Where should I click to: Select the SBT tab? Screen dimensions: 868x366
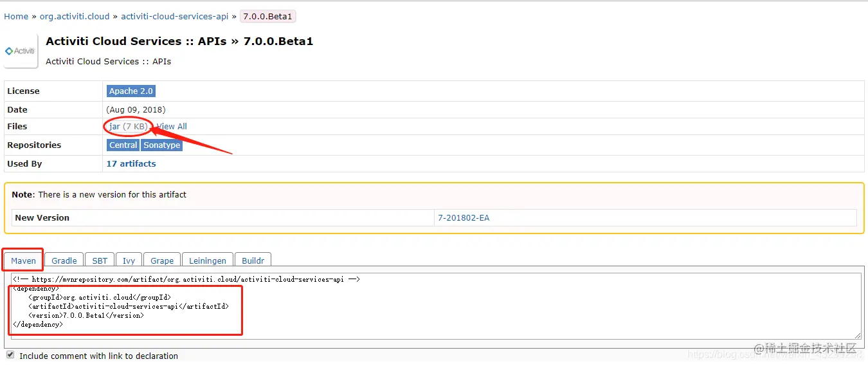(x=100, y=261)
